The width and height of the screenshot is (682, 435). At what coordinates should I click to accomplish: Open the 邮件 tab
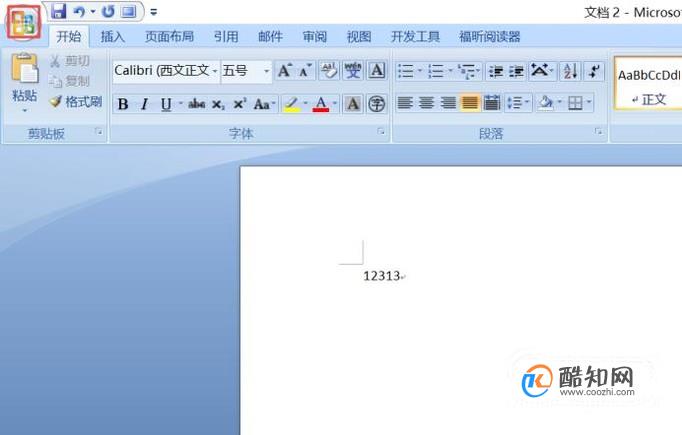[x=270, y=37]
